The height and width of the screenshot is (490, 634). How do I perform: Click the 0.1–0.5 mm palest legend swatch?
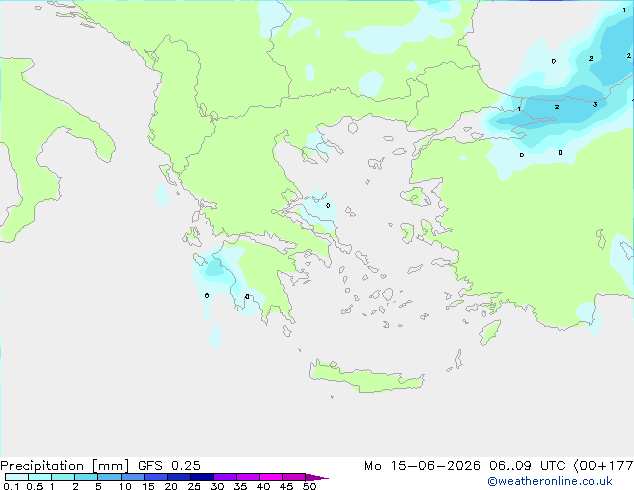[17, 477]
